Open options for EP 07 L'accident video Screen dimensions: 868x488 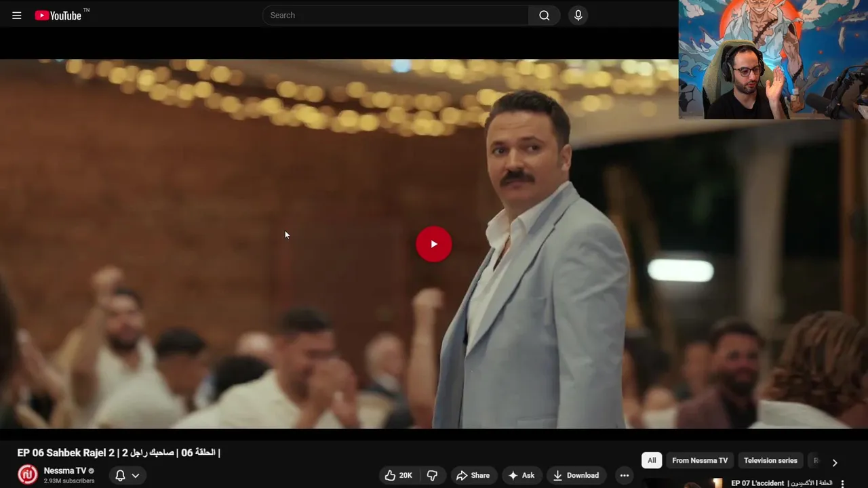pos(843,484)
